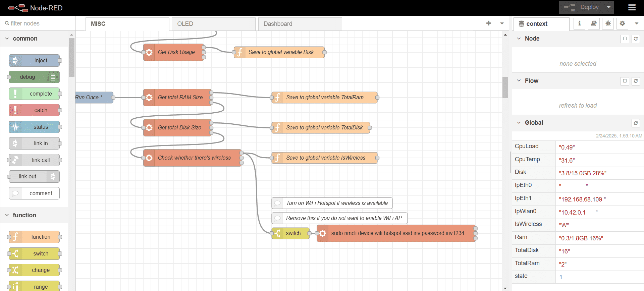
Task: Open the main hamburger menu
Action: coord(632,7)
